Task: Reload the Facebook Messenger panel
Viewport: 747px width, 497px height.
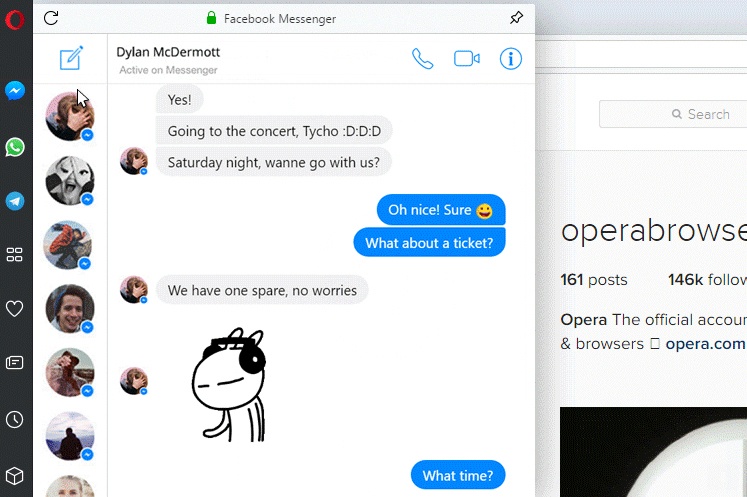Action: click(51, 18)
